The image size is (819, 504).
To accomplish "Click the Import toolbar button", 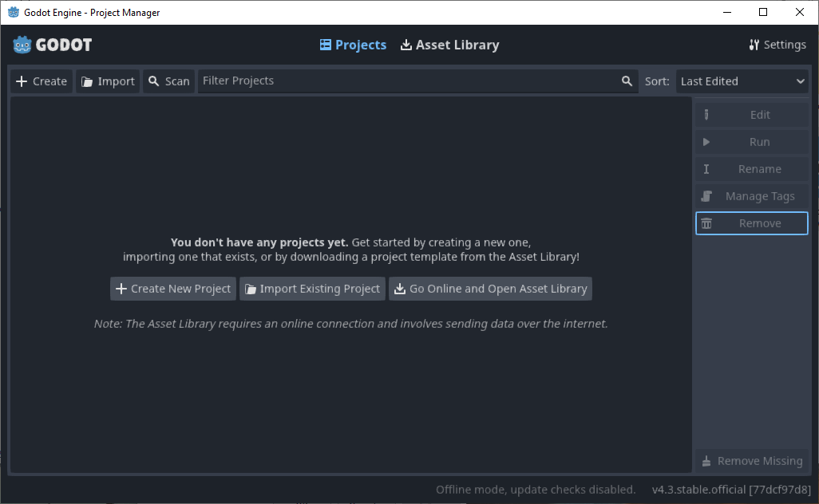I will (108, 81).
